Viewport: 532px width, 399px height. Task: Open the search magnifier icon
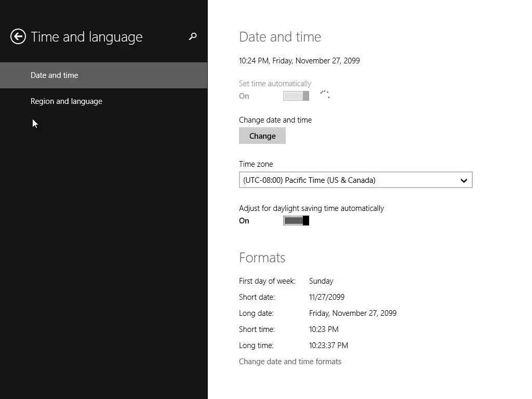[x=193, y=36]
